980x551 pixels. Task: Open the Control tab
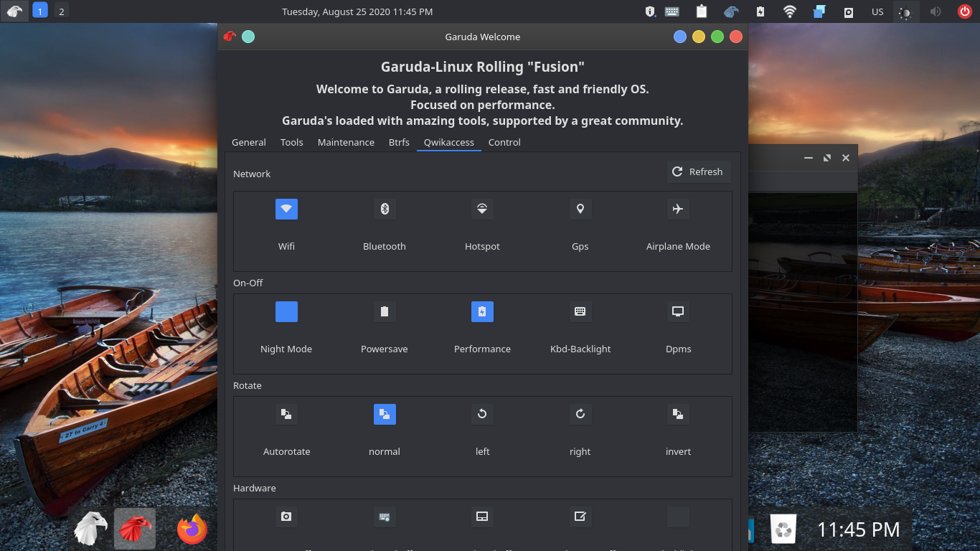504,142
